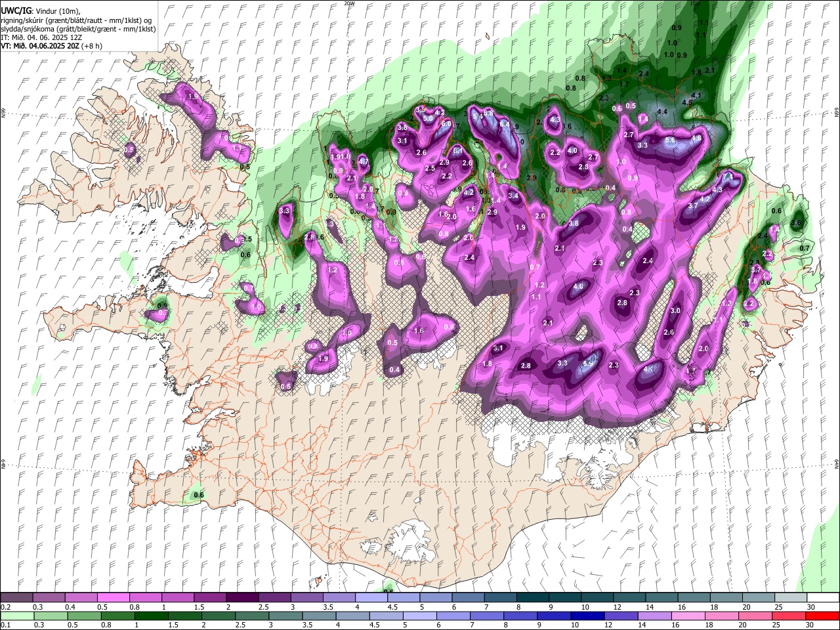The width and height of the screenshot is (840, 630).
Task: Click the grey-teal 16–18 snow legend swatch
Action: [x=694, y=597]
